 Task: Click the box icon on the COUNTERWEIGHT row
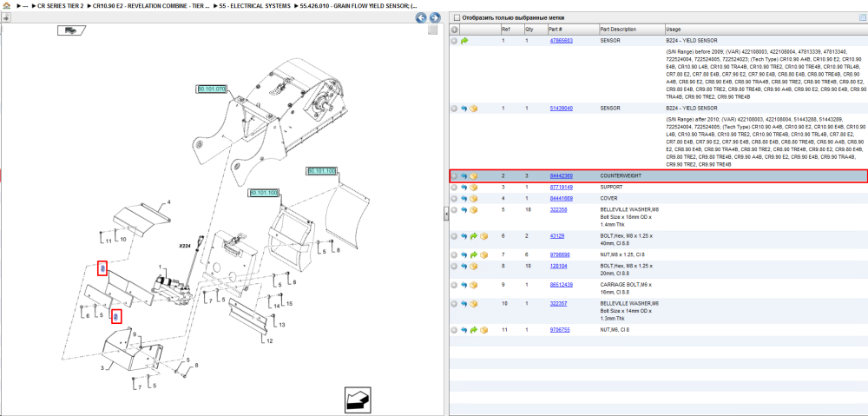(x=474, y=176)
